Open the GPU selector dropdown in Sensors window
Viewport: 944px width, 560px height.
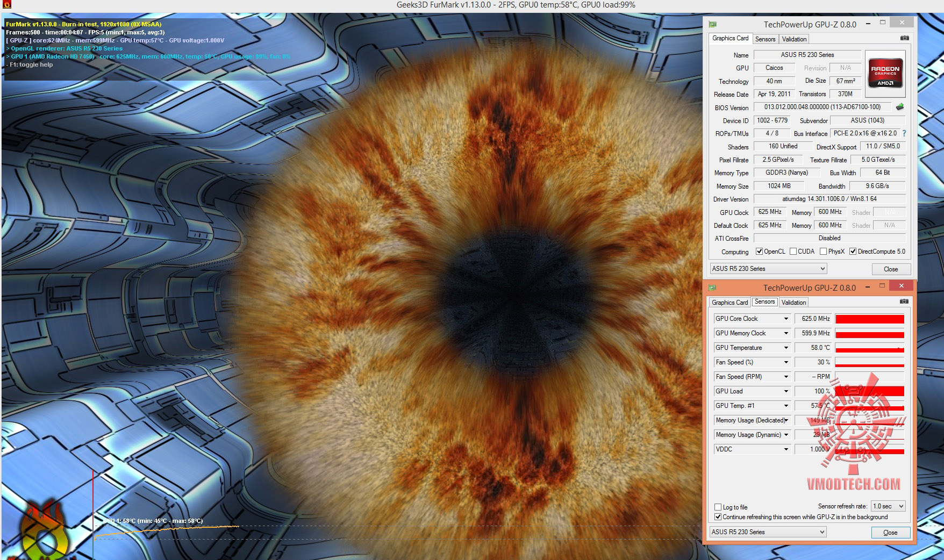tap(768, 532)
